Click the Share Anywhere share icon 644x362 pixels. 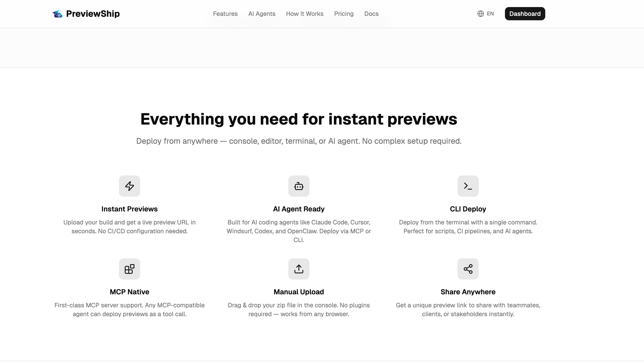point(468,269)
